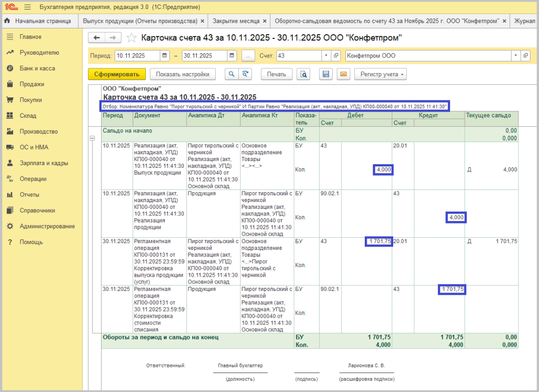Click the Find (magnifier) icon in toolbar
This screenshot has width=539, height=392.
pos(232,74)
